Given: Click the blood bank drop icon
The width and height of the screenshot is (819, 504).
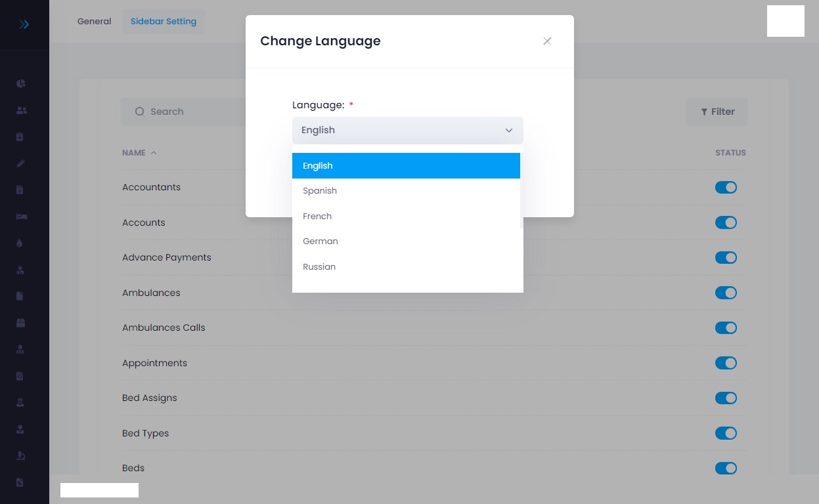Looking at the screenshot, I should [x=22, y=243].
